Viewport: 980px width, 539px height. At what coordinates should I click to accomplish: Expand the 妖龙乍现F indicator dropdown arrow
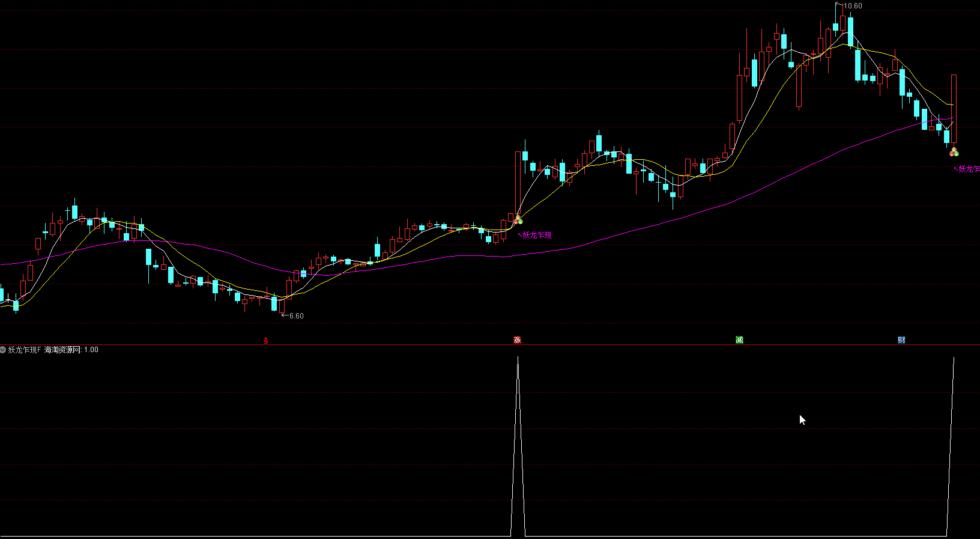tap(4, 350)
